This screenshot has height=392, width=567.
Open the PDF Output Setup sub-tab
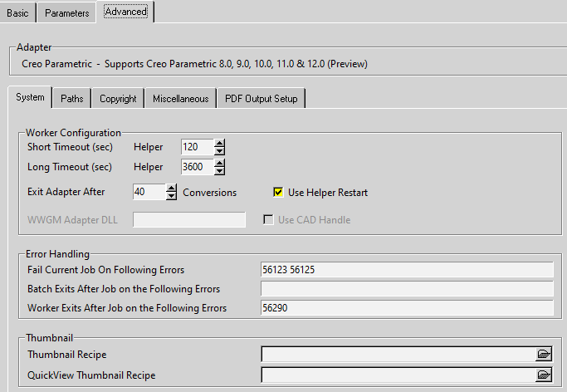coord(261,99)
